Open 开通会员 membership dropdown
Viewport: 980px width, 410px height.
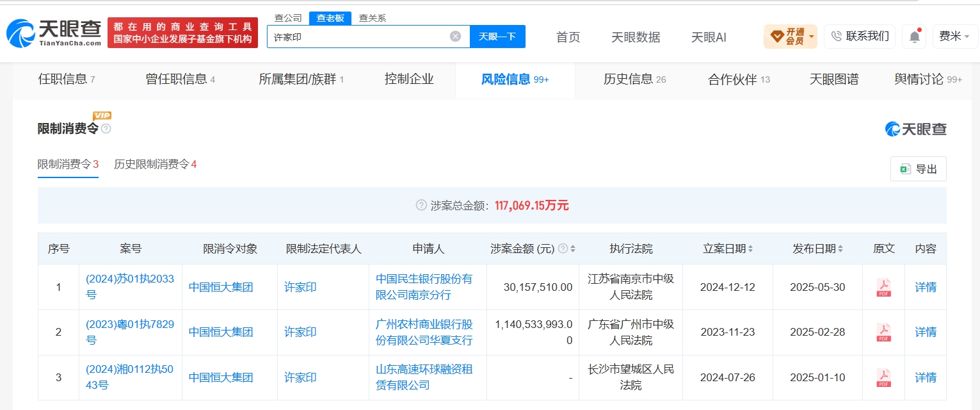(x=790, y=37)
